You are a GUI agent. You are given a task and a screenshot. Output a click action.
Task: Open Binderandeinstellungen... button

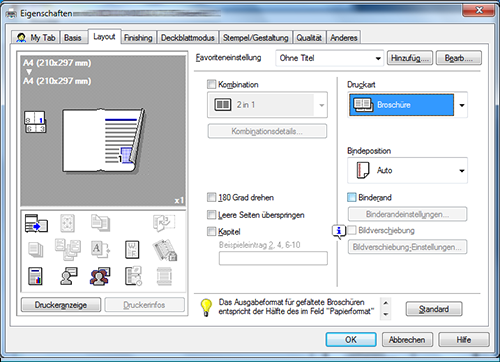[407, 214]
